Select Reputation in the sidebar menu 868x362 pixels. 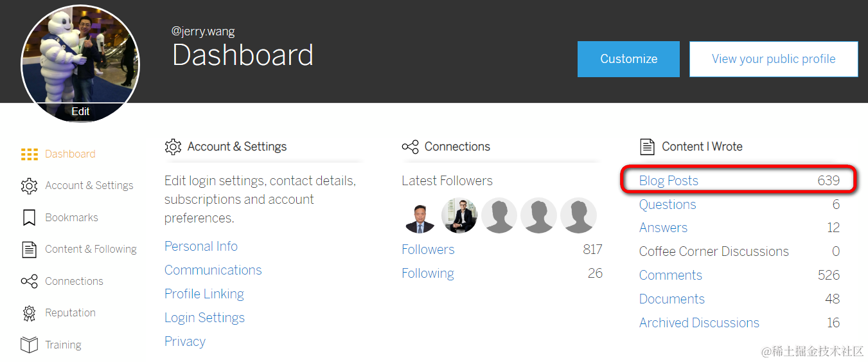tap(70, 313)
